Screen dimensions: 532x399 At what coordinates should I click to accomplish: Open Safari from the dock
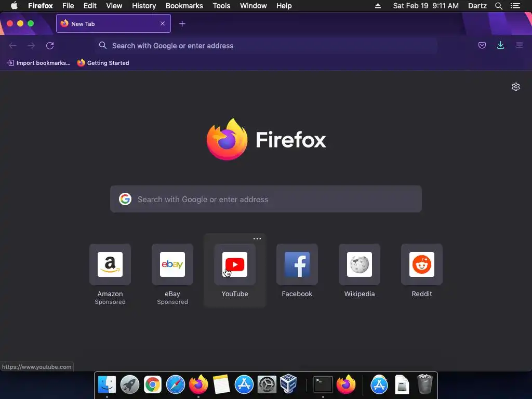tap(176, 384)
